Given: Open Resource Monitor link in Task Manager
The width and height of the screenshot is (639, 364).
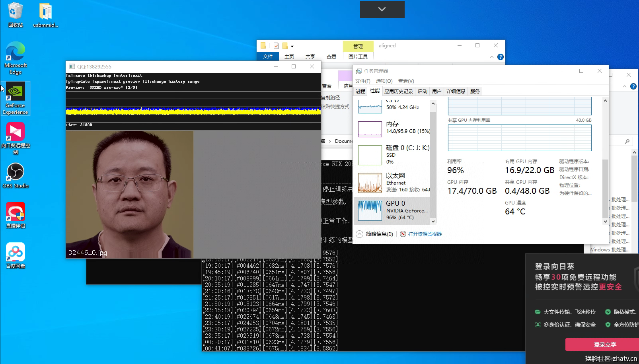Looking at the screenshot, I should pyautogui.click(x=425, y=234).
